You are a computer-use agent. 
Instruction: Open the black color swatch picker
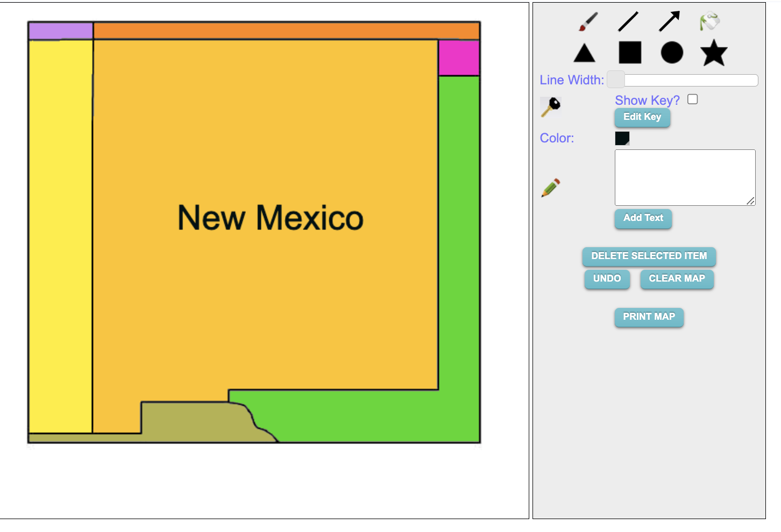(x=622, y=139)
